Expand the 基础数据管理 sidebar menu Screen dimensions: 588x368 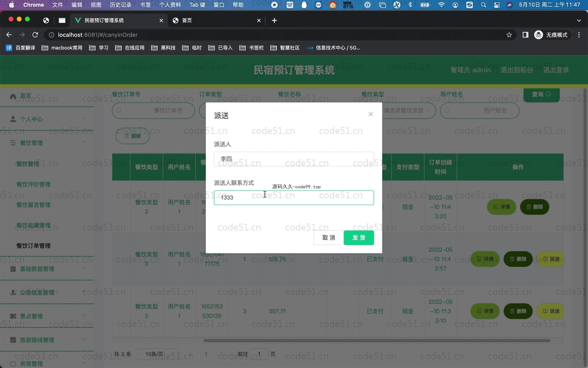point(47,269)
